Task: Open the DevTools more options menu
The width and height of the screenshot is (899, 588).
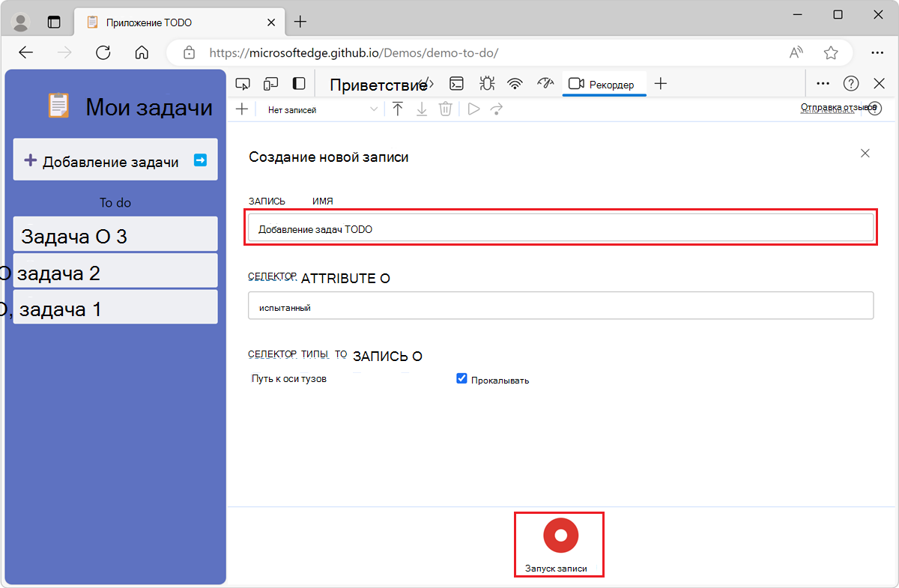Action: [823, 83]
